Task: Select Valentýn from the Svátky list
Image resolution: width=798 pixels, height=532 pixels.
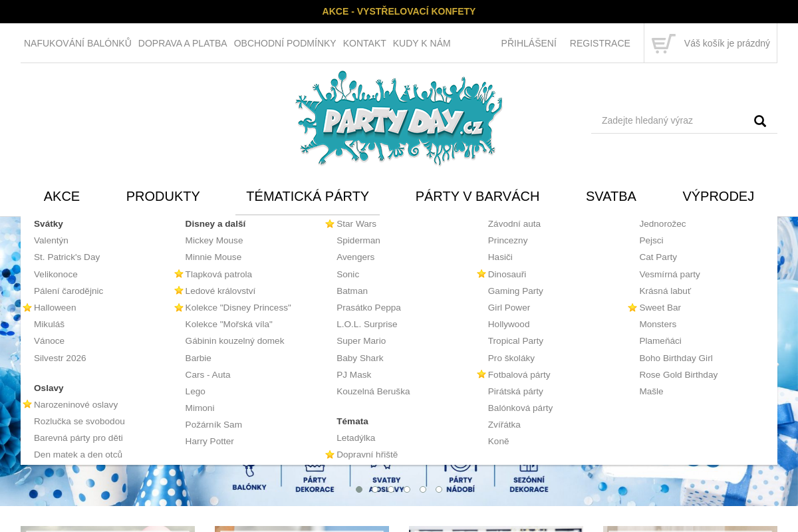Action: pyautogui.click(x=51, y=240)
